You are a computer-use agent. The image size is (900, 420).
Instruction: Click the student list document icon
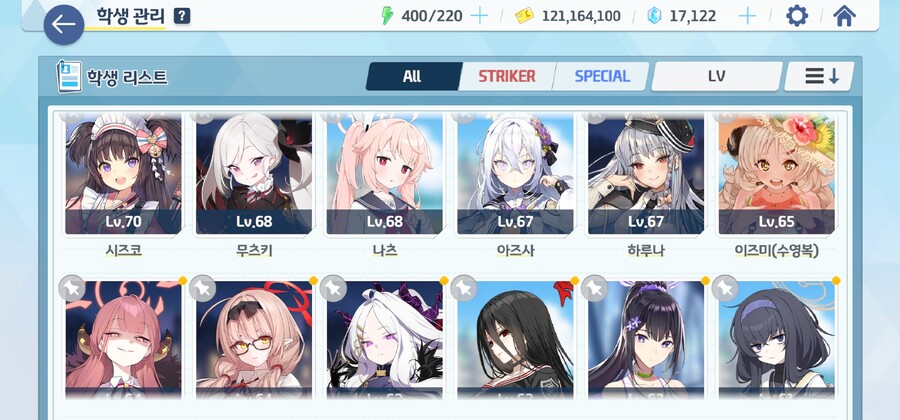point(69,77)
